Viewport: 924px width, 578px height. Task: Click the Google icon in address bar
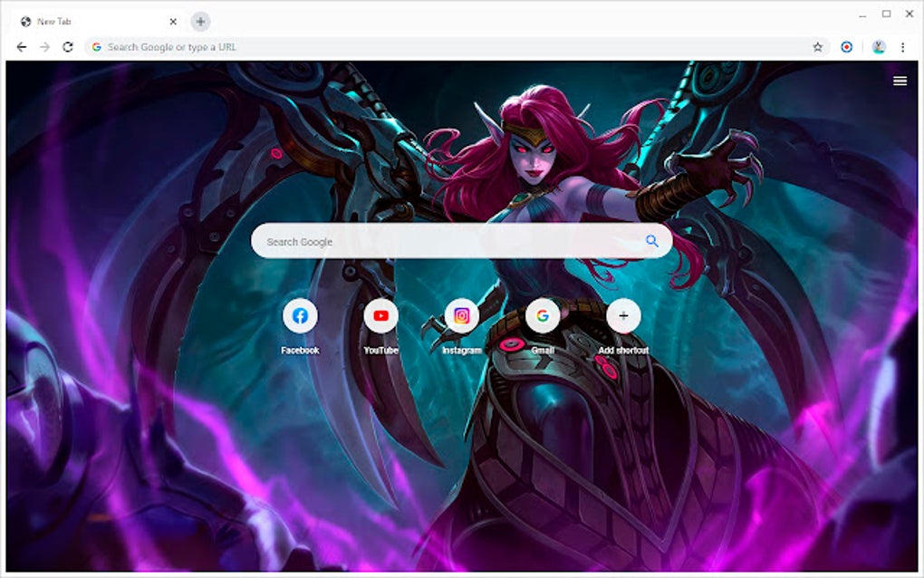point(97,47)
